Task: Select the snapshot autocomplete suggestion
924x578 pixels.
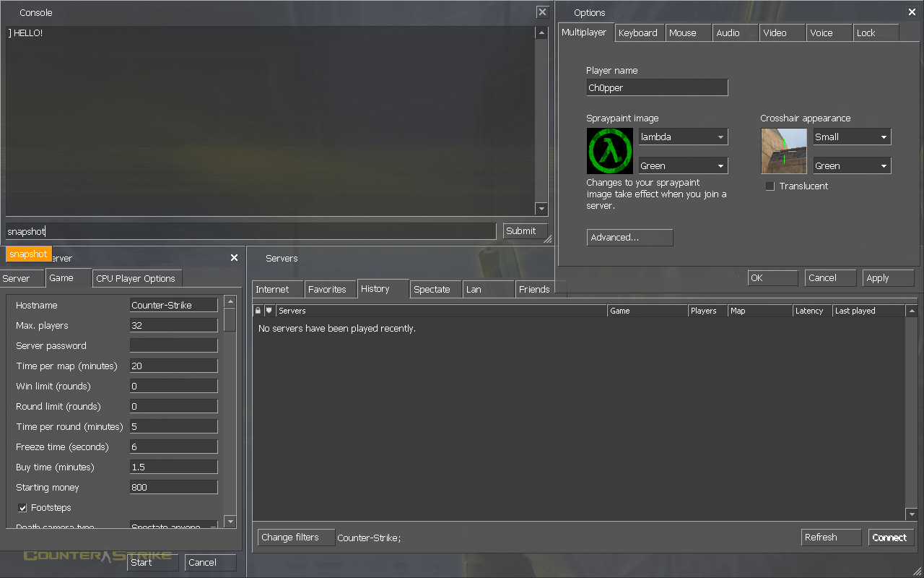Action: [28, 254]
